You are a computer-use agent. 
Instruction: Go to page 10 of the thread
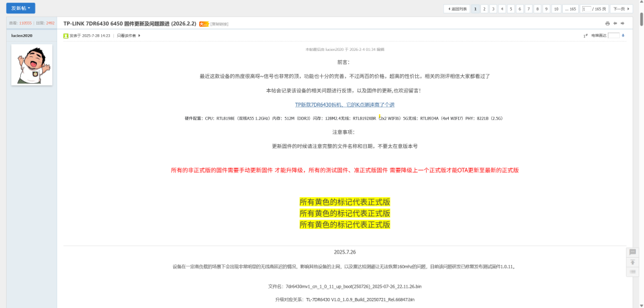click(556, 9)
